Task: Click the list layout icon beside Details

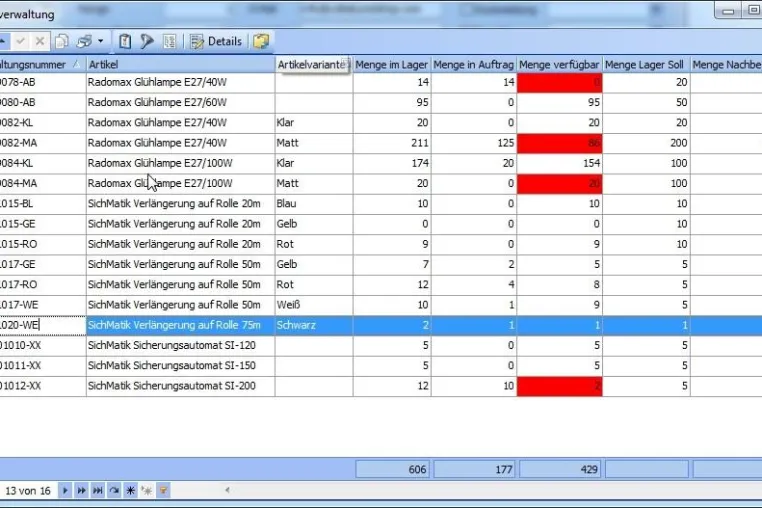Action: (169, 41)
